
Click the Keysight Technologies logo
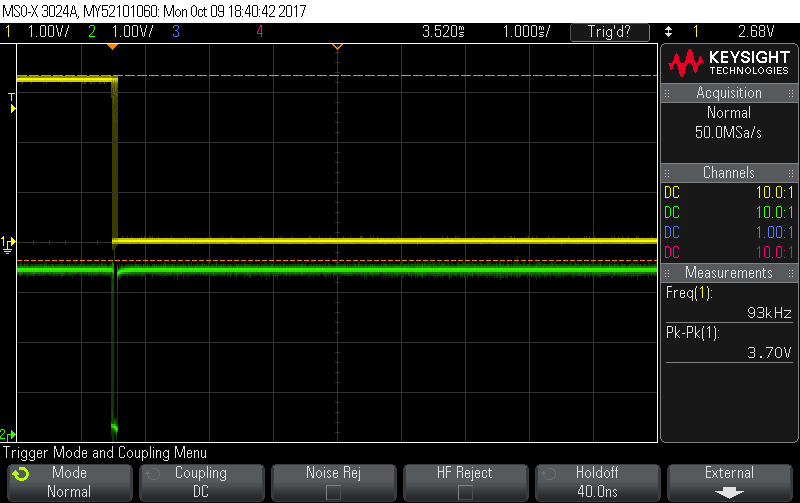point(729,63)
